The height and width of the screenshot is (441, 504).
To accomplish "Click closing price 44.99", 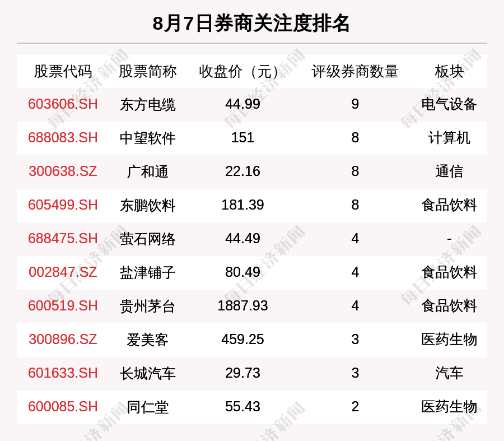I will point(242,104).
